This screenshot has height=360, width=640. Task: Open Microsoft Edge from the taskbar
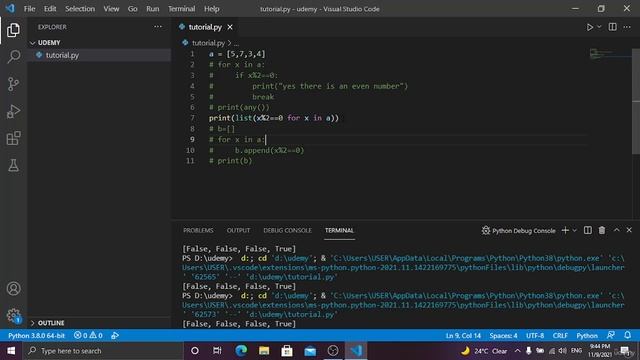[x=241, y=351]
